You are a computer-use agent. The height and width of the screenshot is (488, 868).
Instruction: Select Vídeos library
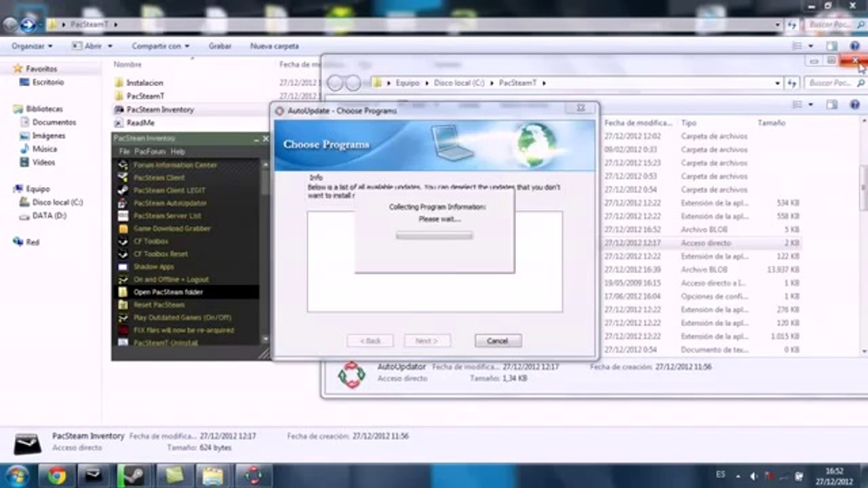click(43, 162)
